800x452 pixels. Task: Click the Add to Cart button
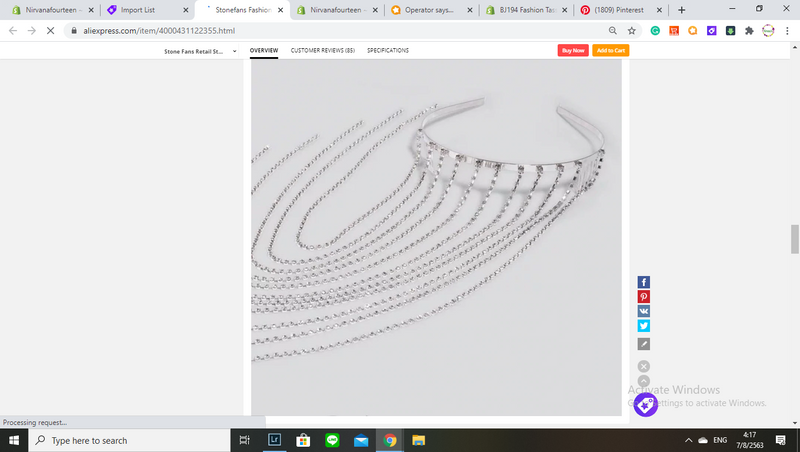click(x=611, y=51)
